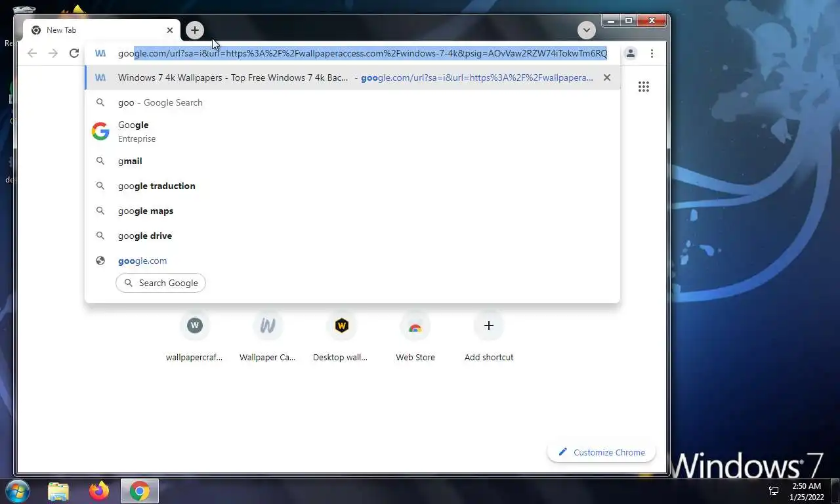Click the network icon in system tray
Image resolution: width=840 pixels, height=504 pixels.
pyautogui.click(x=774, y=491)
